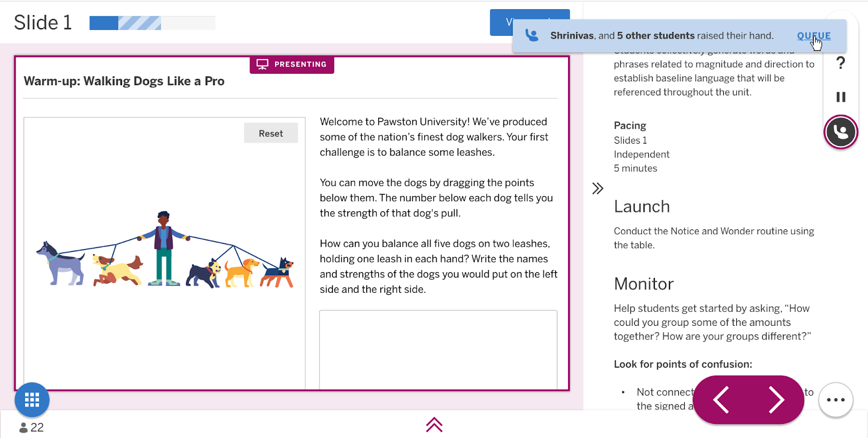
Task: Open the slide grid overview button
Action: 32,400
